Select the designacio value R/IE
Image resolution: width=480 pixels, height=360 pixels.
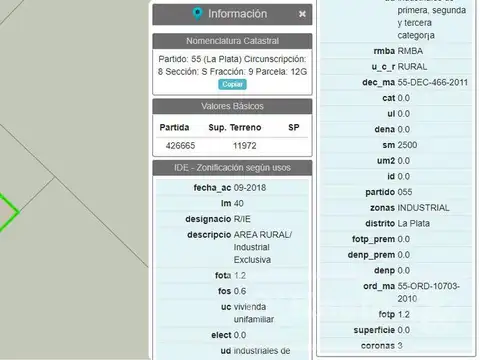tap(242, 219)
